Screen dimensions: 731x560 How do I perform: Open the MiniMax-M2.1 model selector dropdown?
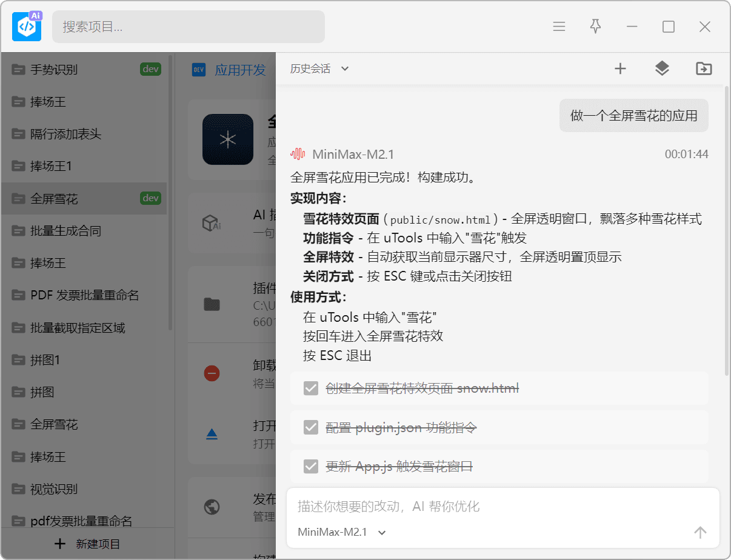(x=342, y=532)
